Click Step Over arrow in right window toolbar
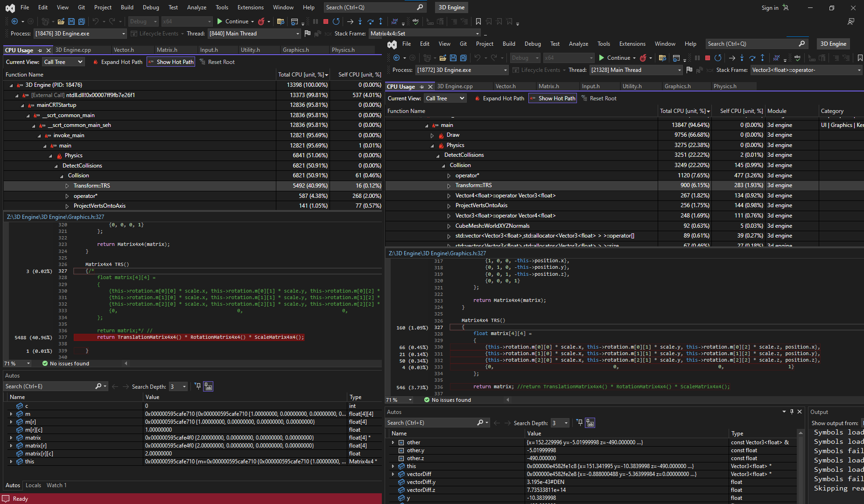The height and width of the screenshot is (504, 864). point(752,58)
